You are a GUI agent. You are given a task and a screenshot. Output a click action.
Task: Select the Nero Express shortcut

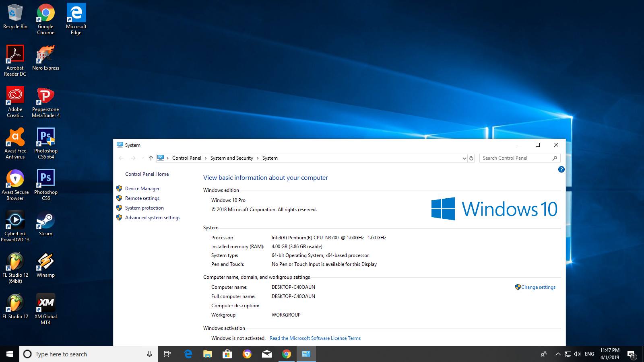pos(45,58)
